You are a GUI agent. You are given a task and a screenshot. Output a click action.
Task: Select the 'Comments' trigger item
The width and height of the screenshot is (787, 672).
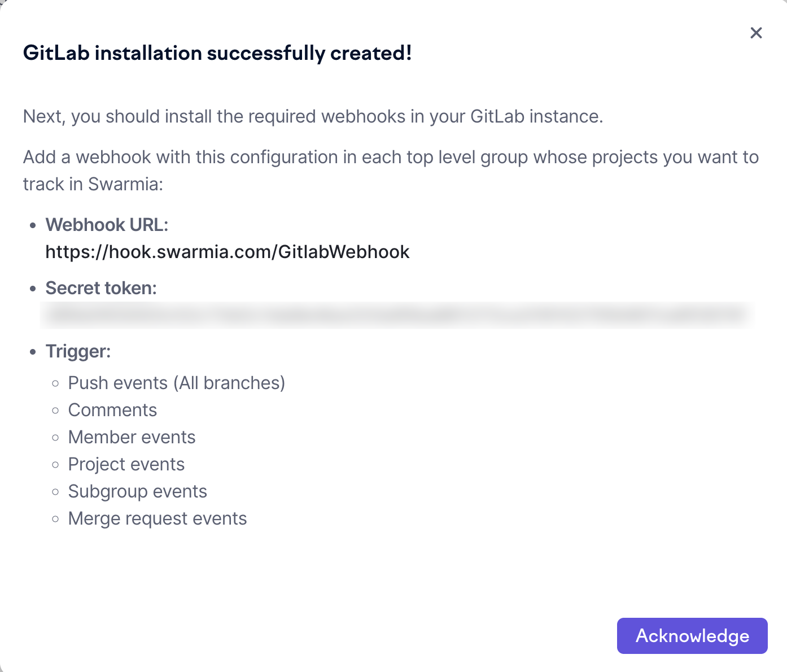[112, 410]
